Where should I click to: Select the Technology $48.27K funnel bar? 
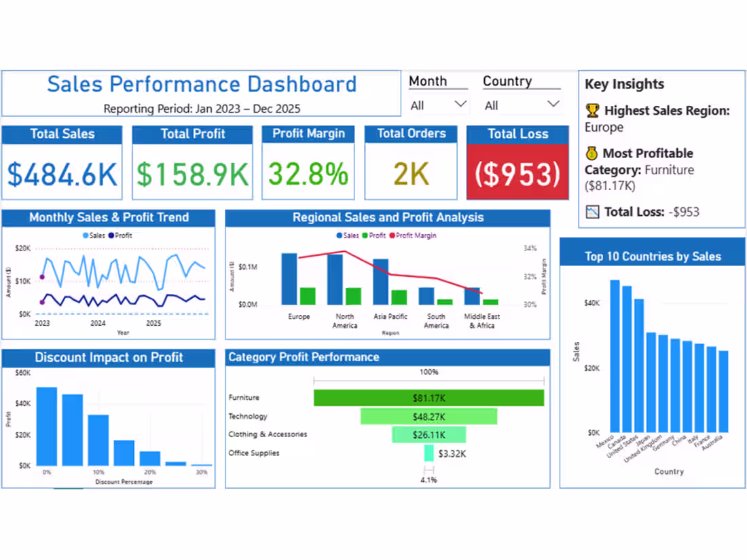point(429,416)
